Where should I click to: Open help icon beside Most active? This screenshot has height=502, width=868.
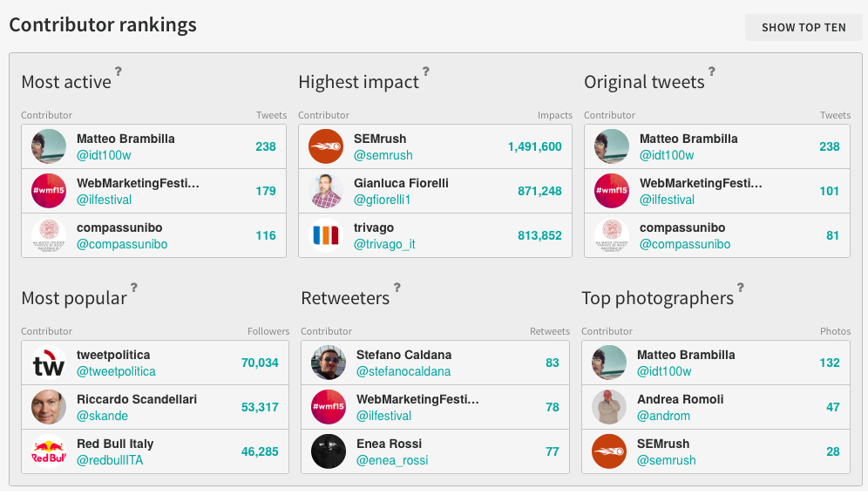[118, 71]
